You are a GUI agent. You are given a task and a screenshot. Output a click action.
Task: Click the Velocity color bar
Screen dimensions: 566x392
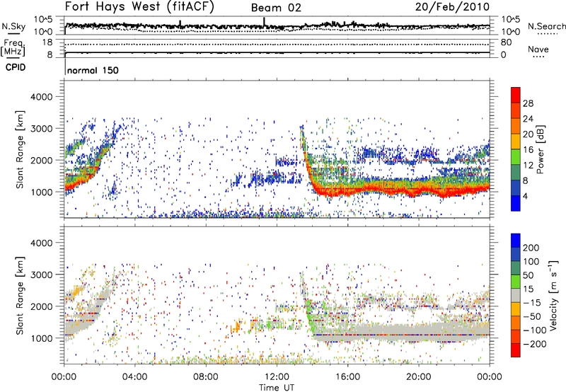pyautogui.click(x=516, y=295)
